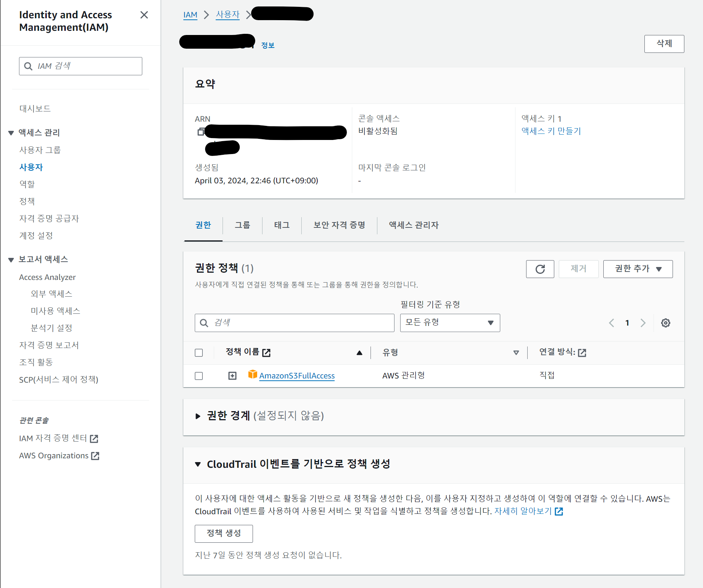The image size is (703, 588).
Task: Open 미사용 액세스 in the sidebar
Action: coord(56,311)
